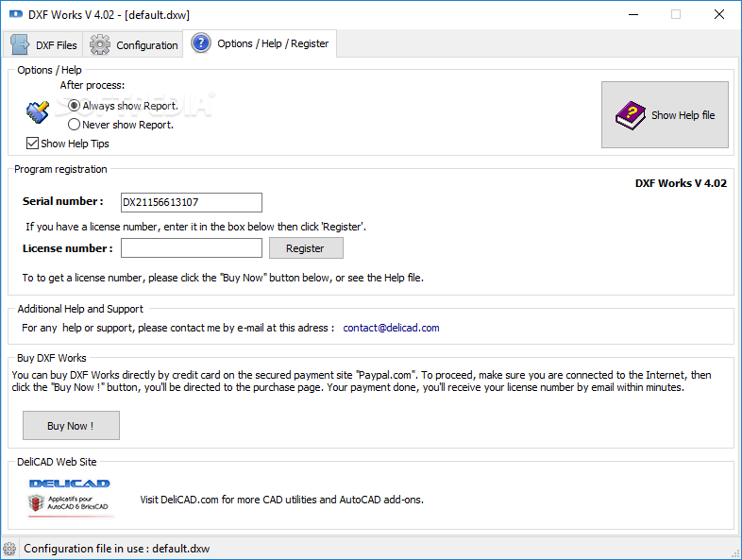Minimize the DXF Works window

click(x=633, y=15)
